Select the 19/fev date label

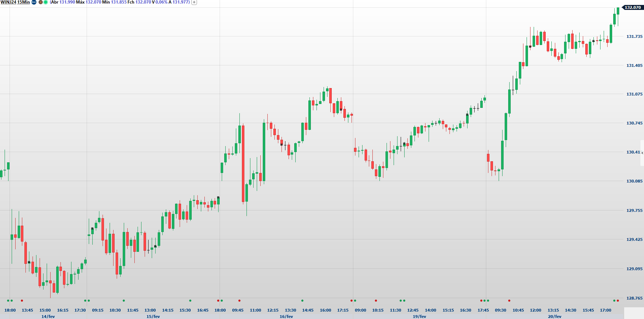[x=419, y=316]
